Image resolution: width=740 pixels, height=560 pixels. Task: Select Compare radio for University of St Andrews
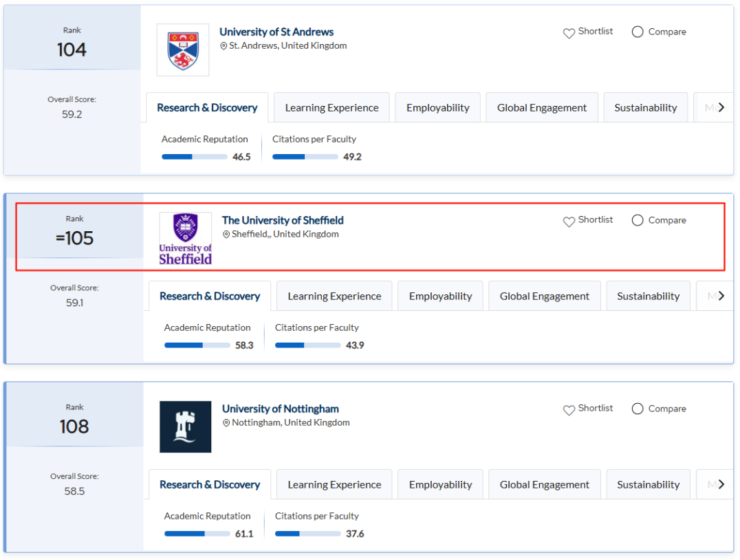pos(638,32)
